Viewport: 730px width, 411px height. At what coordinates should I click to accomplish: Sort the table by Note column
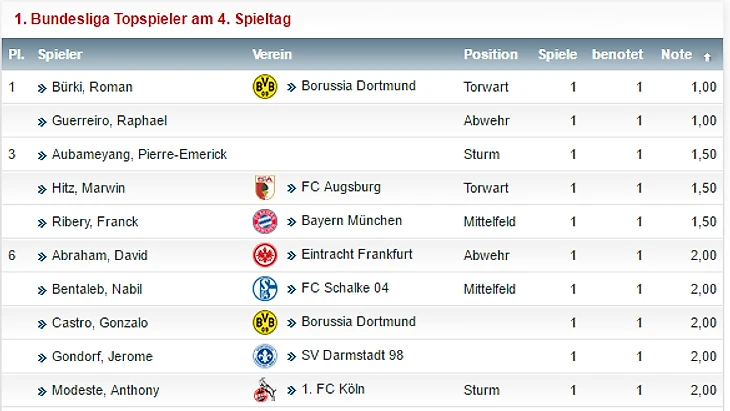coord(677,55)
